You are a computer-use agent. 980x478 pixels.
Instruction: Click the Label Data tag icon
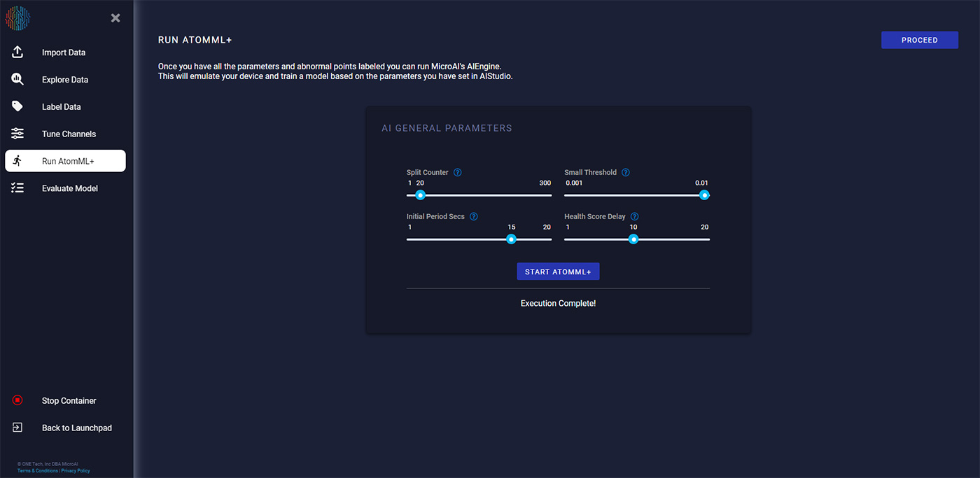[x=17, y=106]
